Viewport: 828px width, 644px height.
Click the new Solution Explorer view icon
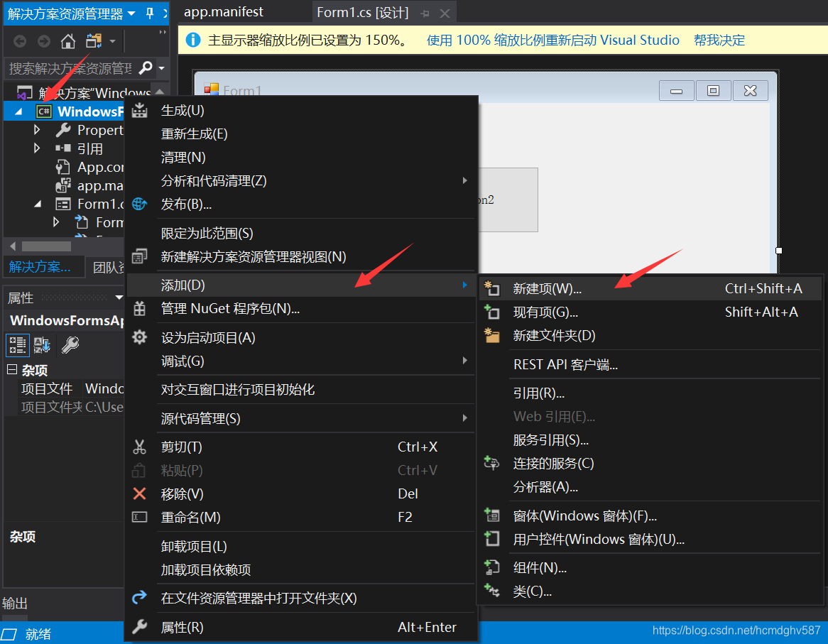pos(139,256)
